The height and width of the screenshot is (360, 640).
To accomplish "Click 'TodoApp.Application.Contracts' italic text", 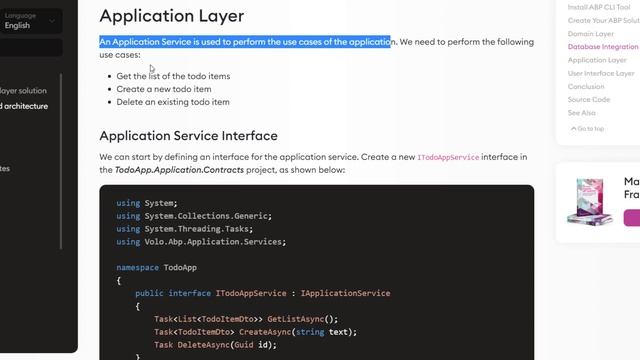I will [x=179, y=170].
